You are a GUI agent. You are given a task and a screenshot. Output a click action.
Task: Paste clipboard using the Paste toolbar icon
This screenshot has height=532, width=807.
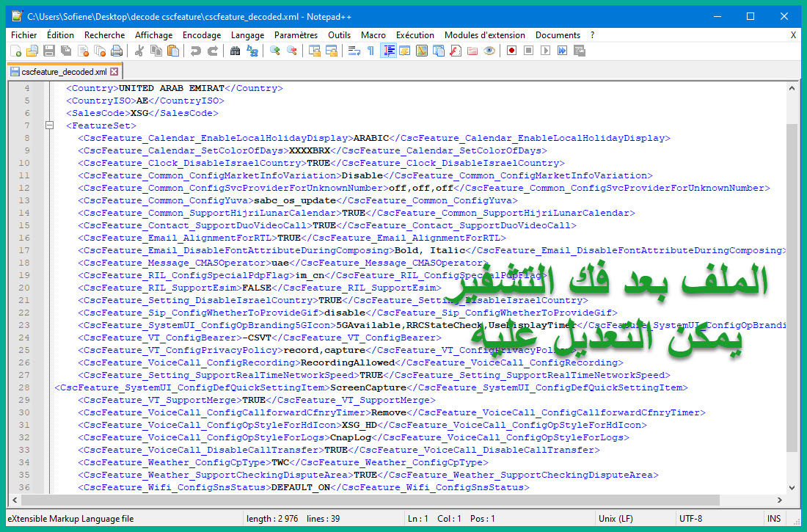(x=173, y=51)
